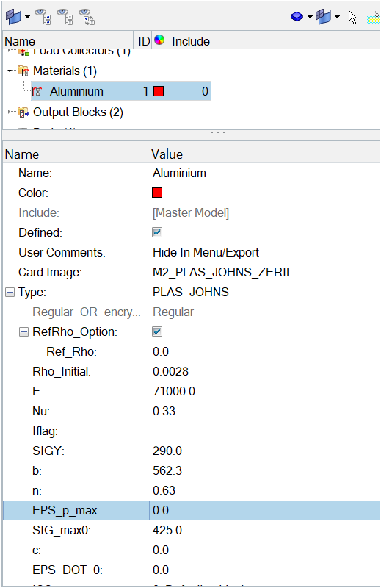Select the Output Blocks (2) folder
This screenshot has height=588, width=381.
(x=78, y=112)
